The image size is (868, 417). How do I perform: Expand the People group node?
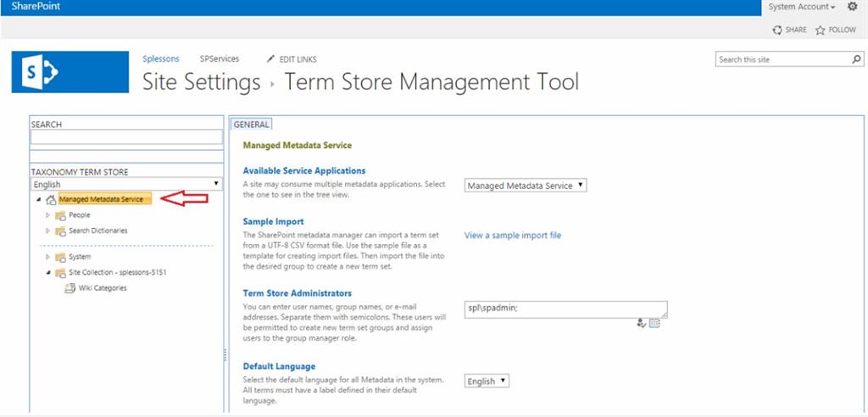point(48,215)
